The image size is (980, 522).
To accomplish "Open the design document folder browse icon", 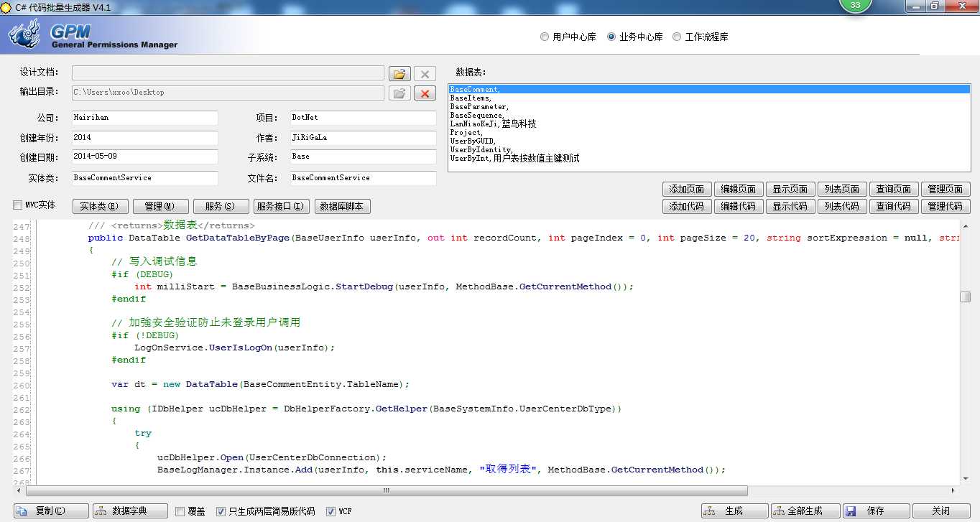I will (x=399, y=74).
